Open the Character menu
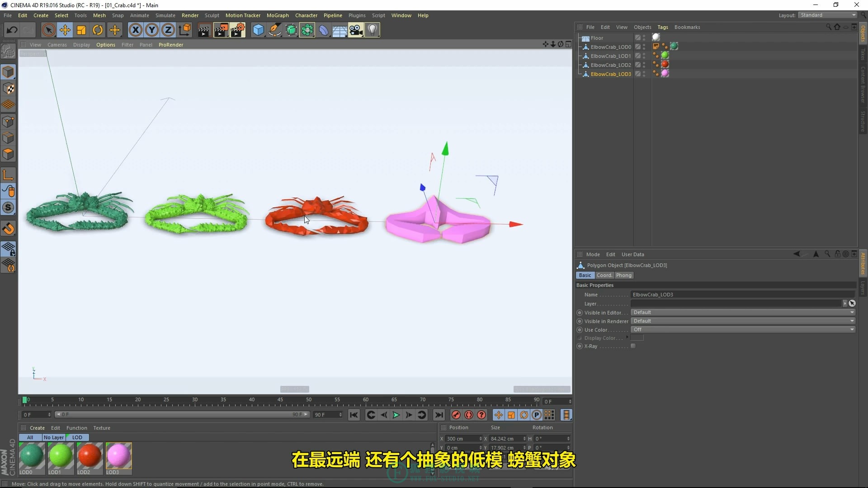868x488 pixels. coord(306,15)
